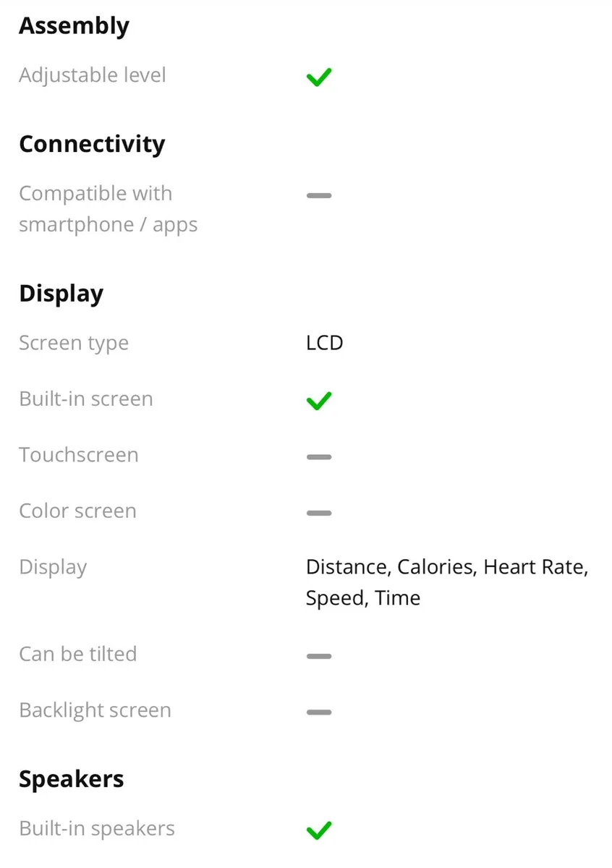Image resolution: width=612 pixels, height=868 pixels.
Task: Click the Screen type label
Action: pyautogui.click(x=74, y=343)
